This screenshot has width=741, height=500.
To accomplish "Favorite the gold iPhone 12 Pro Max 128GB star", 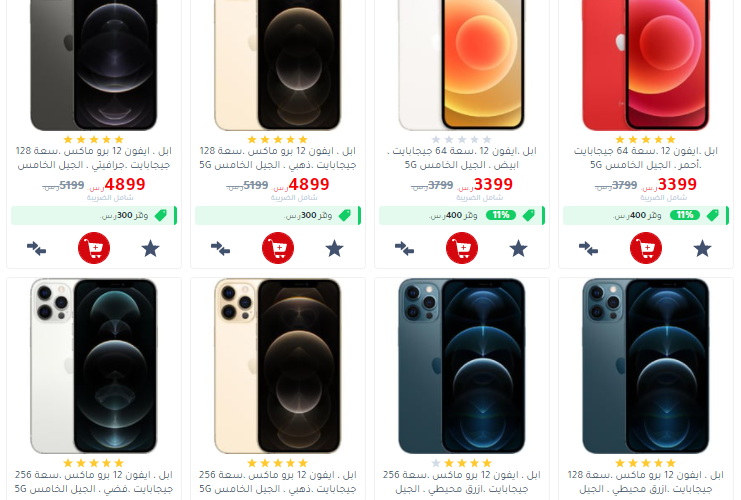I will tap(334, 249).
